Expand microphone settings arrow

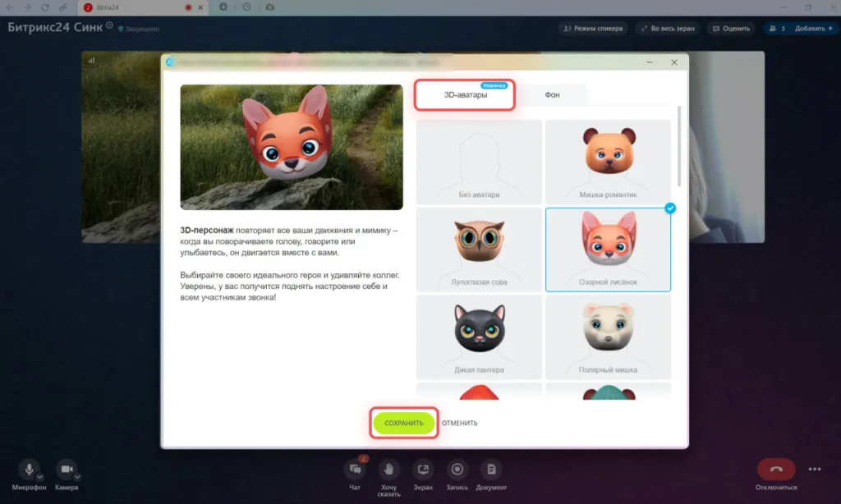click(x=40, y=476)
